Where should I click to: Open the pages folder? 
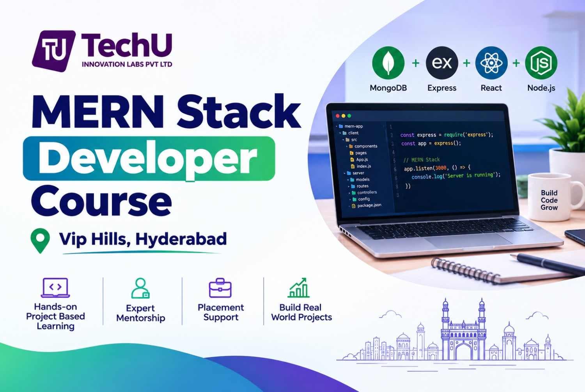click(x=358, y=153)
